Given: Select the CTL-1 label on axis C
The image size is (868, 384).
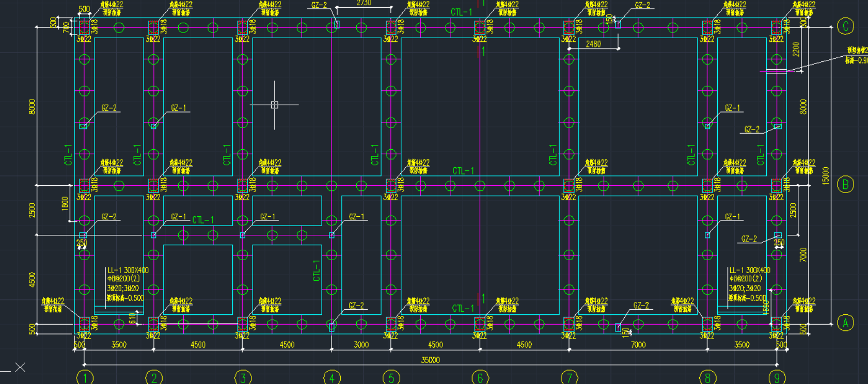Looking at the screenshot, I should click(x=461, y=12).
